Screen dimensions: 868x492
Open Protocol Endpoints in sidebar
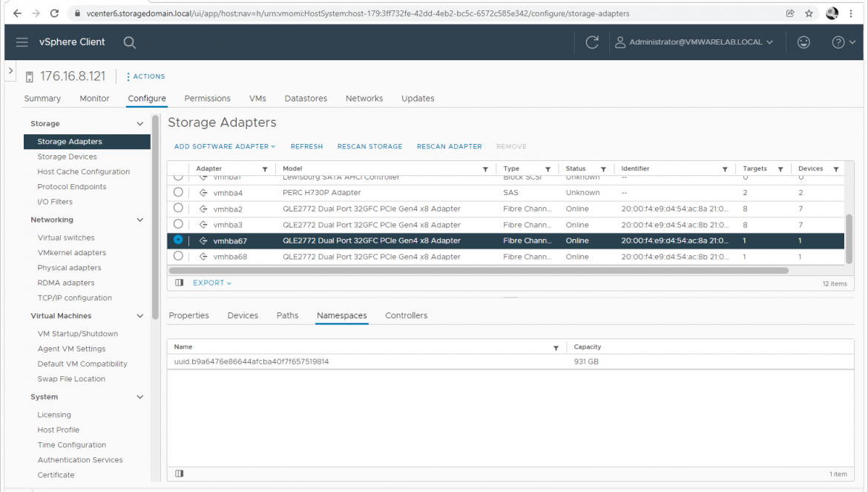pyautogui.click(x=72, y=186)
